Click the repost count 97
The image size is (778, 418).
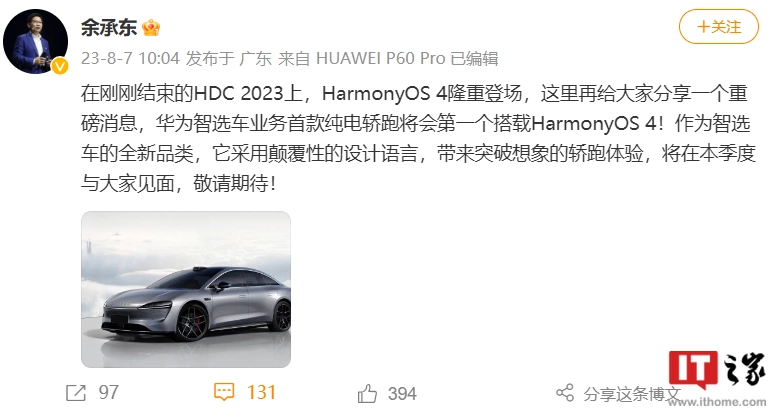109,393
